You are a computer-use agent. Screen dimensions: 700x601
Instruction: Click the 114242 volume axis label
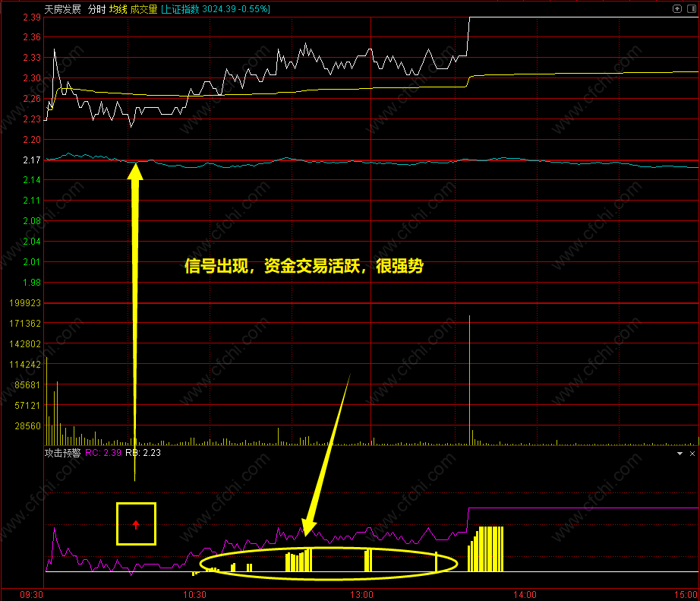[26, 365]
